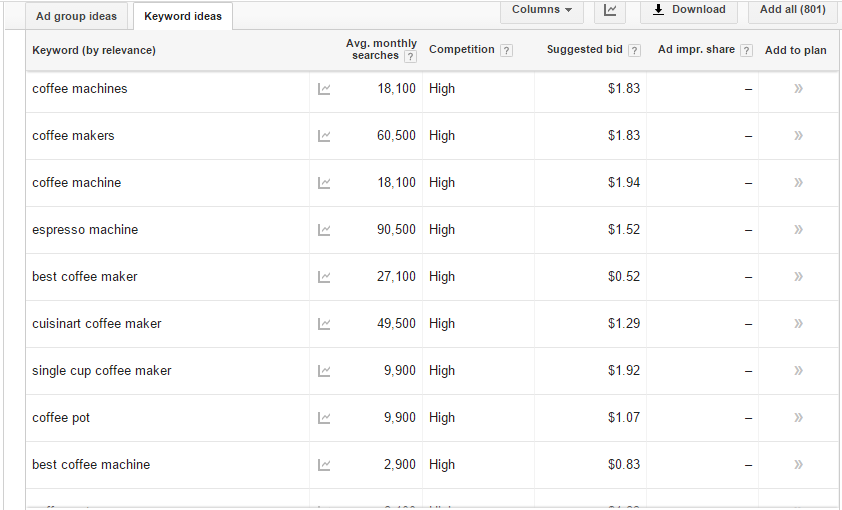Click the chart view icon button

610,10
